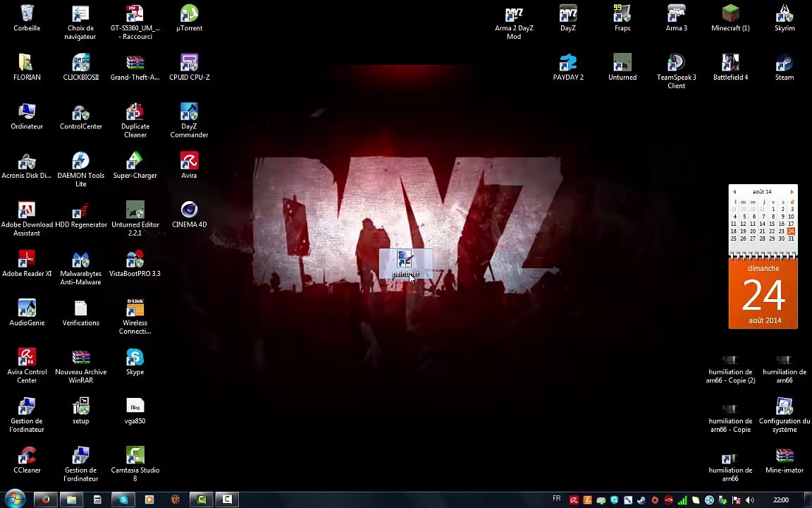Open the Ordinateur desktop icon
This screenshot has height=508, width=812.
point(26,116)
